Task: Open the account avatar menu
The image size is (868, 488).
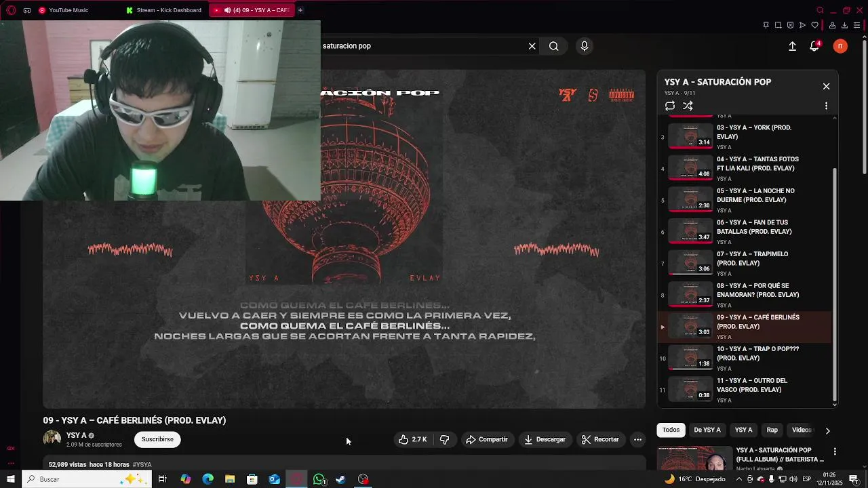Action: 840,46
